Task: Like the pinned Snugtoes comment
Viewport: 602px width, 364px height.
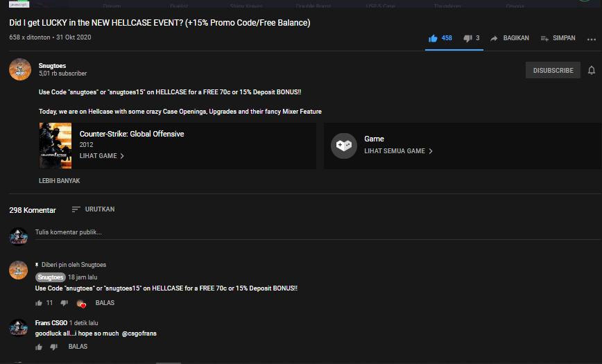Action: coord(39,303)
